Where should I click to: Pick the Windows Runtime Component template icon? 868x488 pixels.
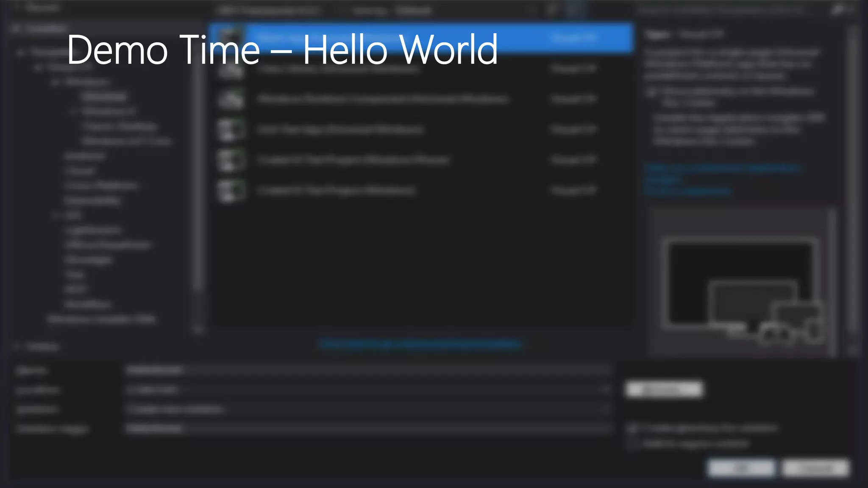coord(231,100)
